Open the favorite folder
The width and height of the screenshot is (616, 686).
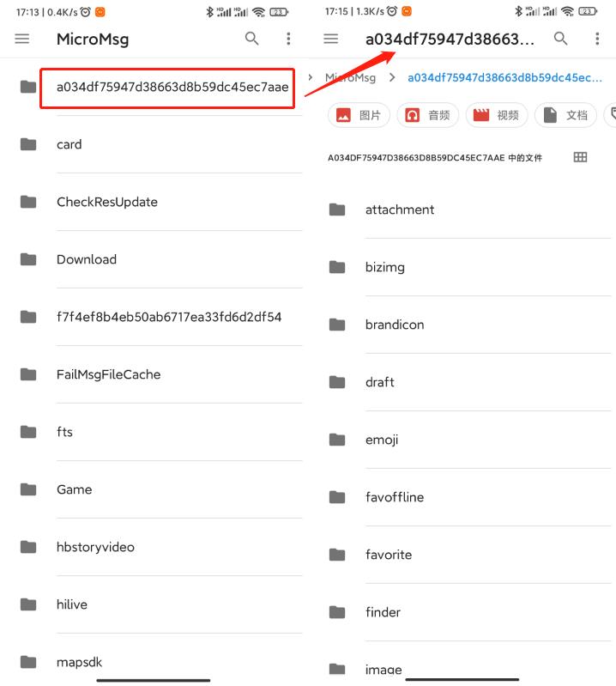coord(389,555)
